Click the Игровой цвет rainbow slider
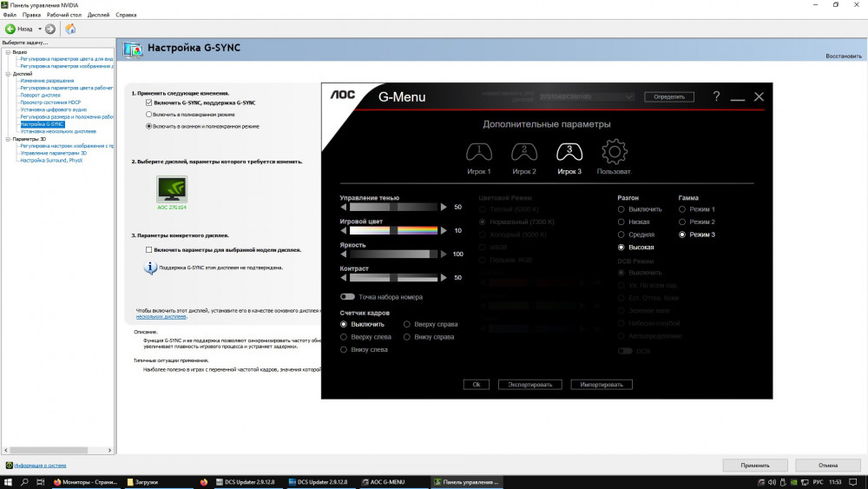 tap(393, 230)
